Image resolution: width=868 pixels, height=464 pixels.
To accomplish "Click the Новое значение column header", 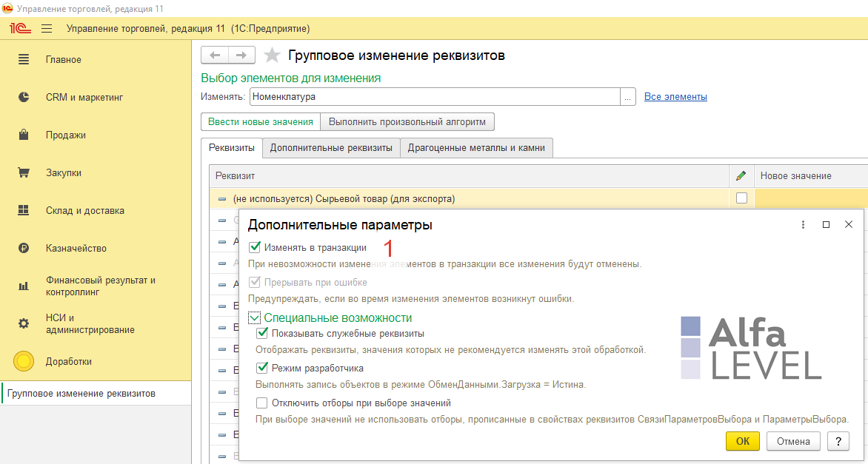I will tap(810, 176).
